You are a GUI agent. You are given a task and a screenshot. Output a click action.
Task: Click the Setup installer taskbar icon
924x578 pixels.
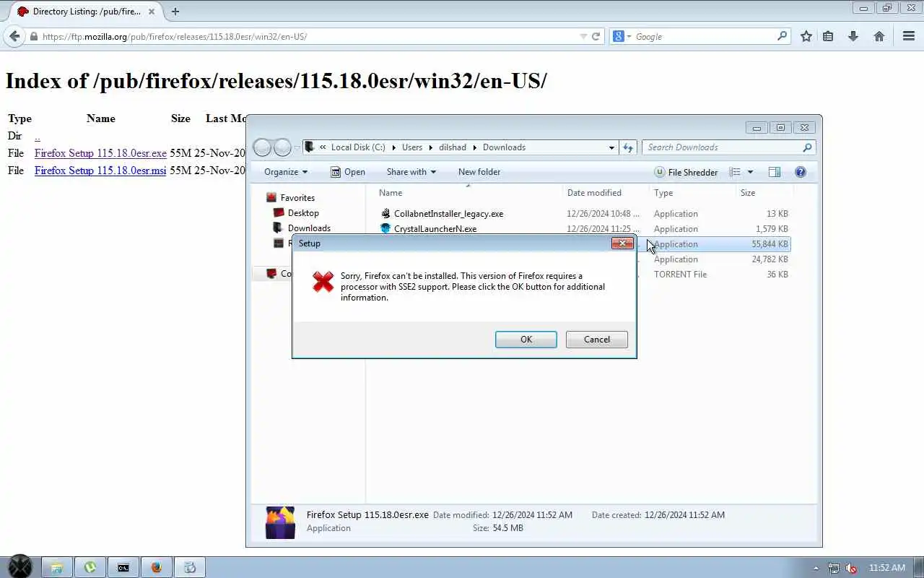point(191,567)
